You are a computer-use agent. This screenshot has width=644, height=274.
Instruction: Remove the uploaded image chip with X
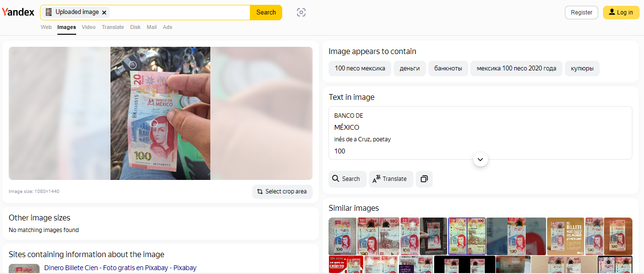point(104,13)
